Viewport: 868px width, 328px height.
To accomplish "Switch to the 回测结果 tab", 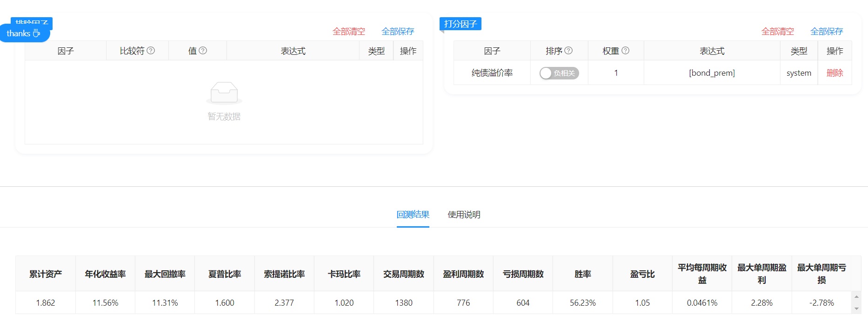I will coord(413,215).
